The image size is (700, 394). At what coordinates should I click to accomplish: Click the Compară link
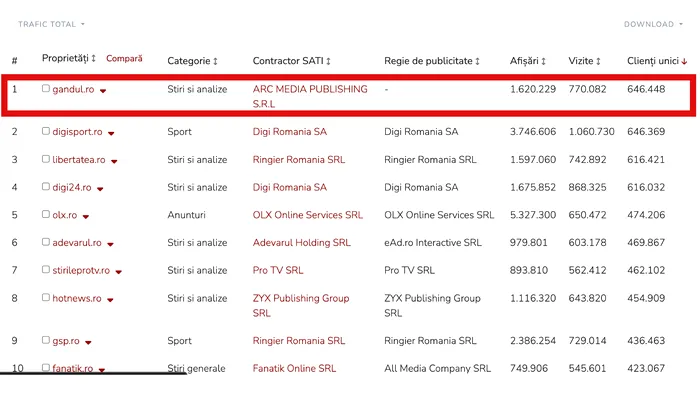pyautogui.click(x=124, y=58)
